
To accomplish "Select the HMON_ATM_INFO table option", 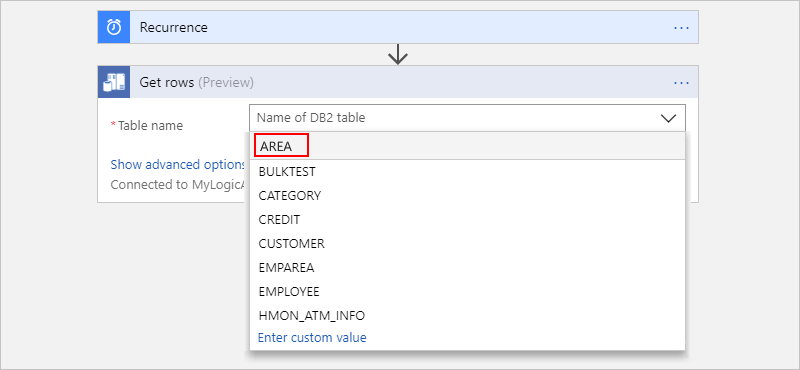I will point(467,315).
